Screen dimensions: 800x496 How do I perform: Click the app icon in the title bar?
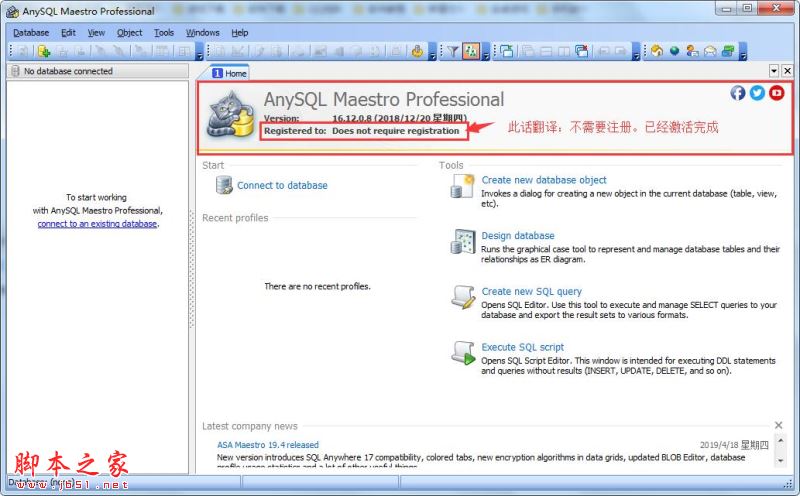12,11
